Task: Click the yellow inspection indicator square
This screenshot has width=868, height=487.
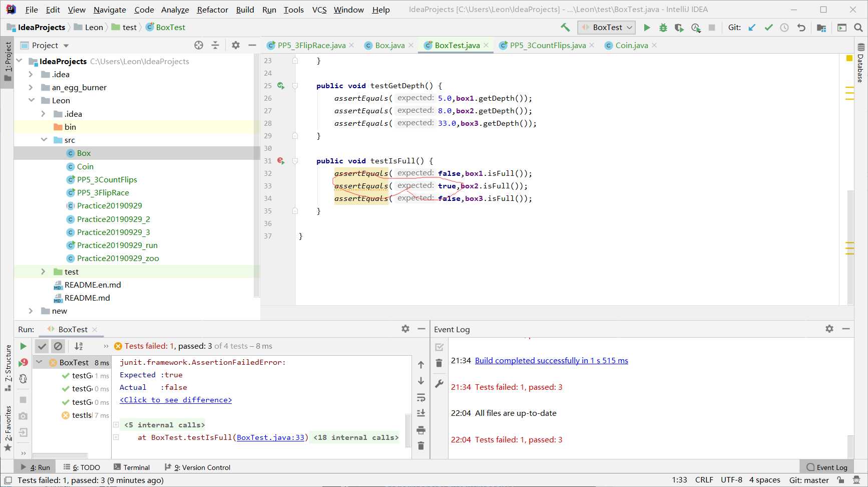Action: click(849, 59)
